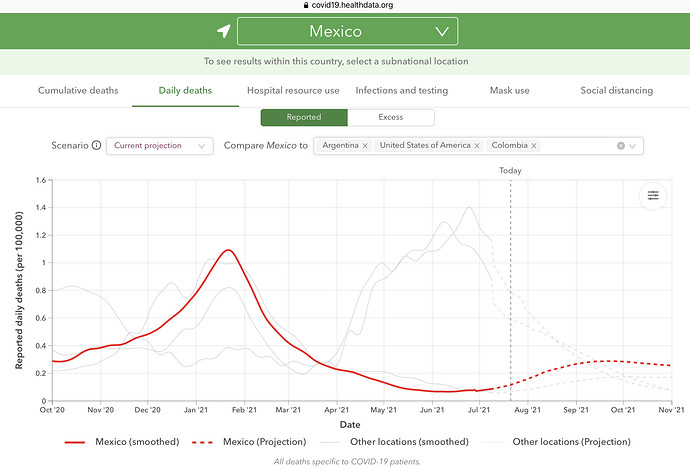
Task: Clear all compared locations
Action: 620,146
